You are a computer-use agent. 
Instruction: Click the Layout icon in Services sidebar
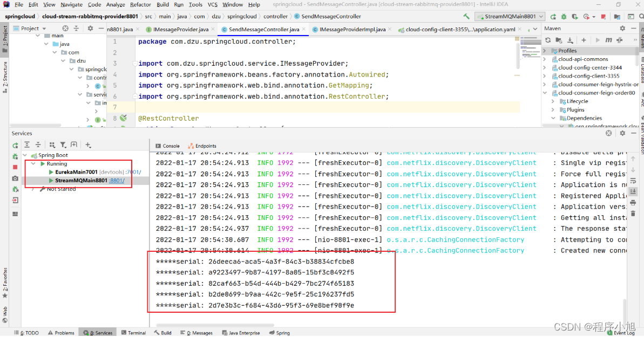[15, 214]
